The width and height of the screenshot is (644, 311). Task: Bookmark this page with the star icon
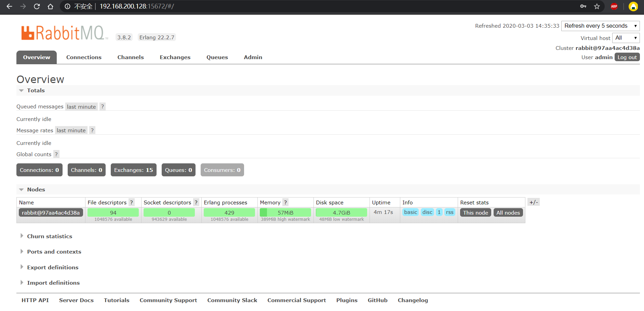pyautogui.click(x=597, y=6)
